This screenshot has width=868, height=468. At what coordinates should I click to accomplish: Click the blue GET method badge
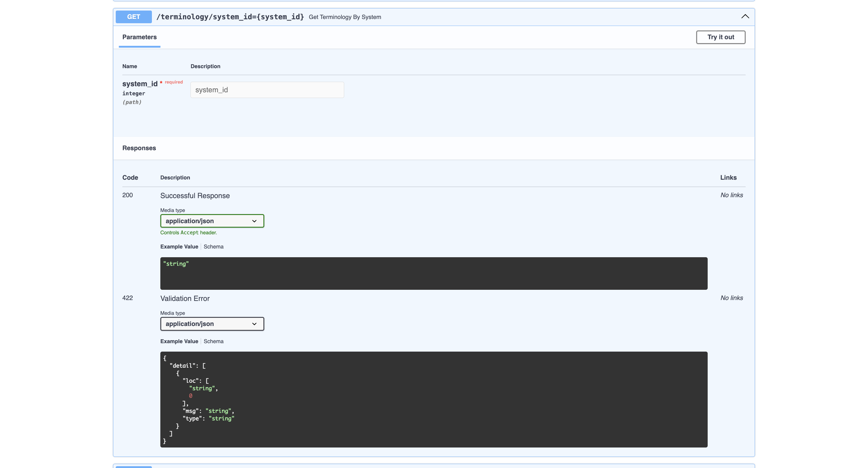click(134, 17)
